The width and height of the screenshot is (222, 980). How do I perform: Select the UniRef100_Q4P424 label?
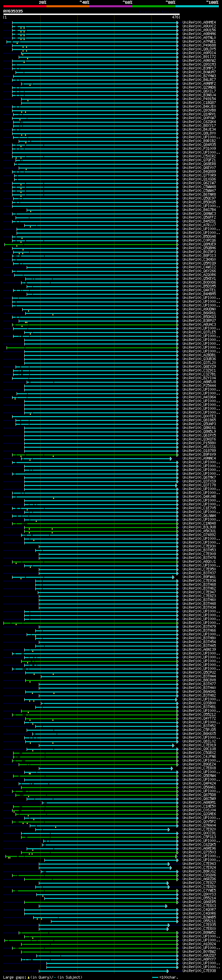(x=199, y=784)
